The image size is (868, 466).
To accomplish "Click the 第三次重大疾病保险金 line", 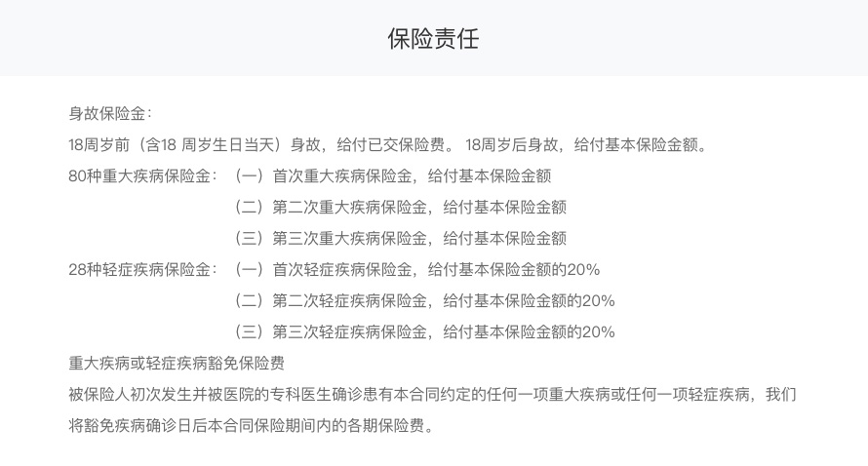I will 400,239.
